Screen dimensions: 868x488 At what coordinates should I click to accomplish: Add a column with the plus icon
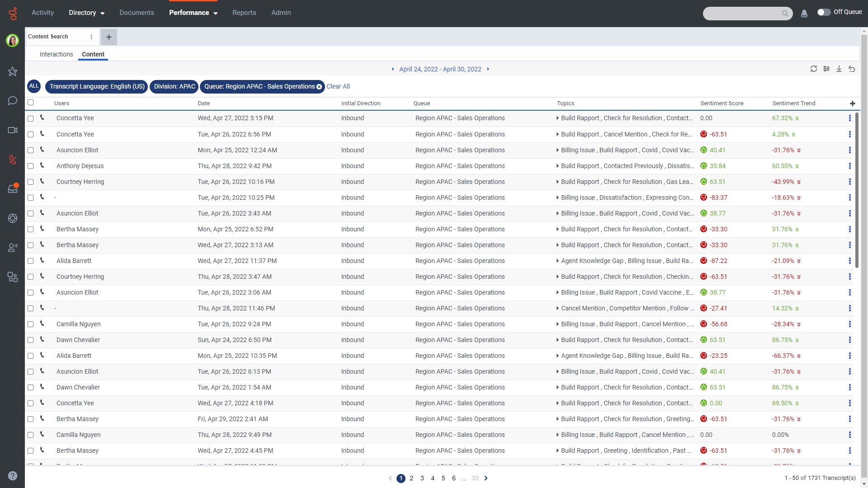click(x=852, y=103)
